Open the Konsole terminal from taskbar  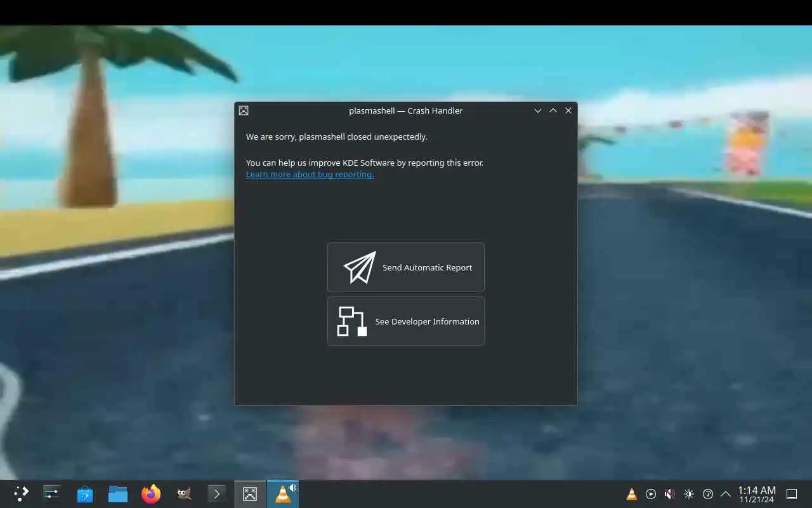(217, 493)
